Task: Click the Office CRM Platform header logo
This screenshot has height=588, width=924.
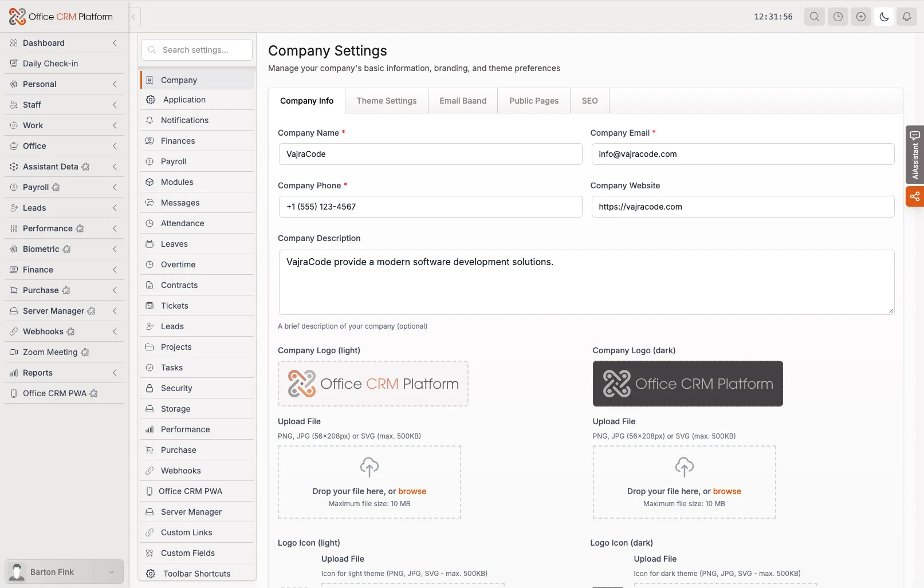Action: (x=61, y=17)
